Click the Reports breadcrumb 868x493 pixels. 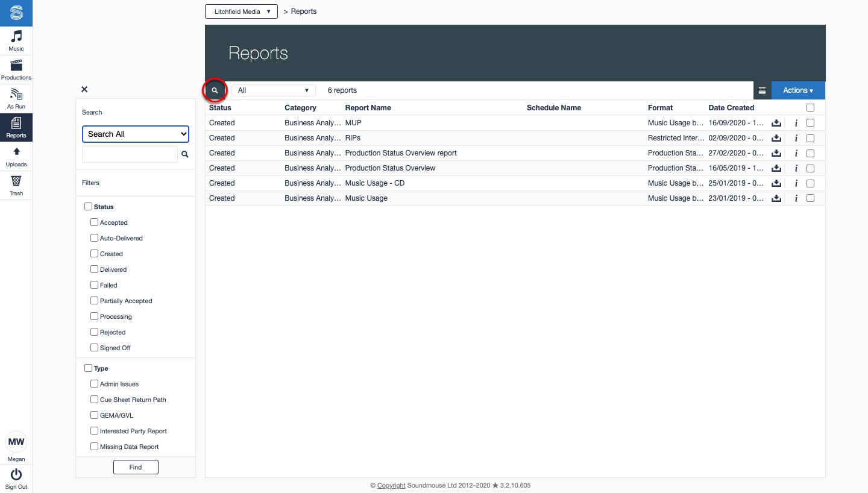(304, 11)
